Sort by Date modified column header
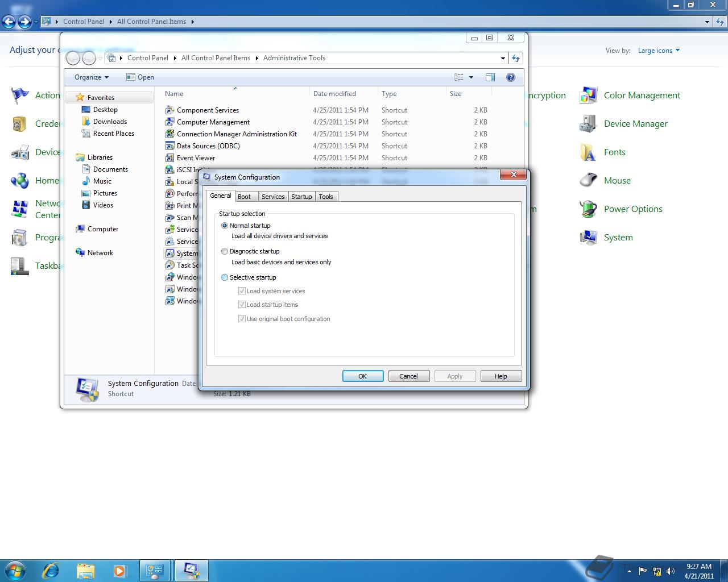 344,94
